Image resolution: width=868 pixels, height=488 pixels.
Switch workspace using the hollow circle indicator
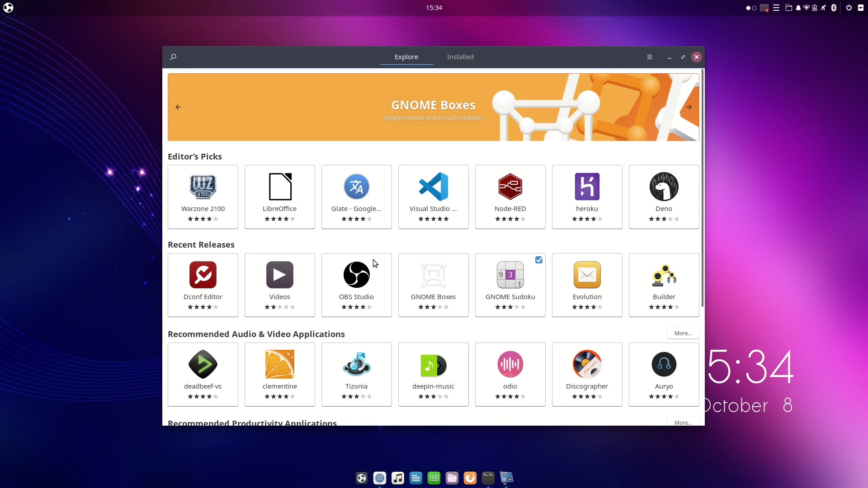tap(754, 8)
